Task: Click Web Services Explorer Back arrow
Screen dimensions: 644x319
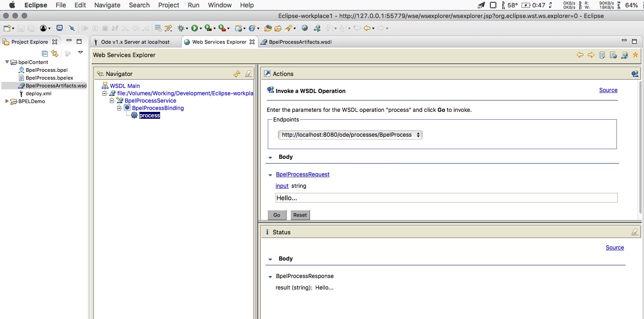Action: pyautogui.click(x=580, y=55)
